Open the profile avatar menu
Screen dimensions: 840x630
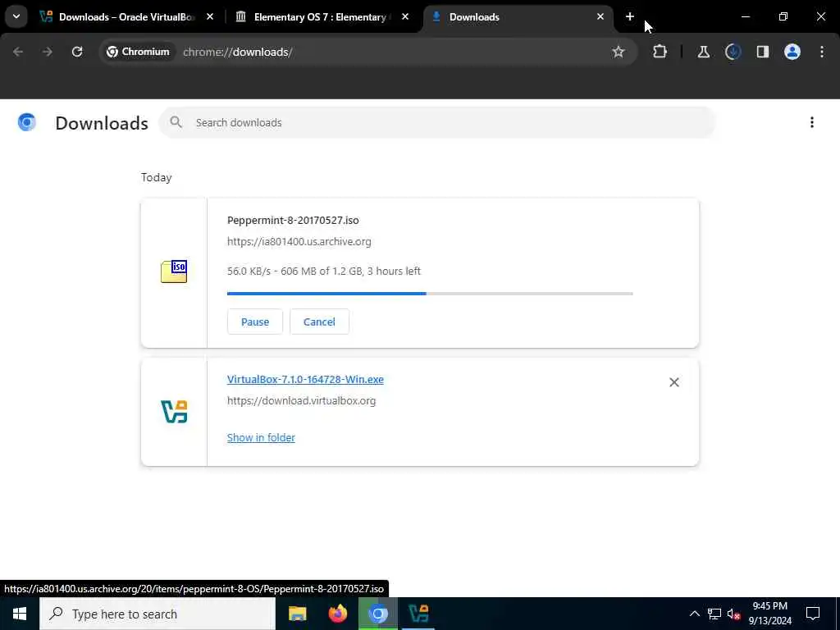(x=792, y=52)
